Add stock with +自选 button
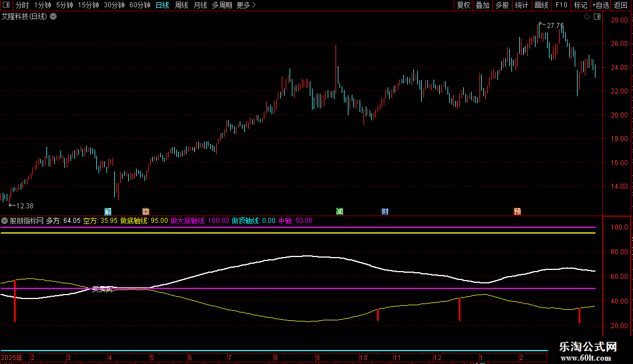 tap(601, 5)
